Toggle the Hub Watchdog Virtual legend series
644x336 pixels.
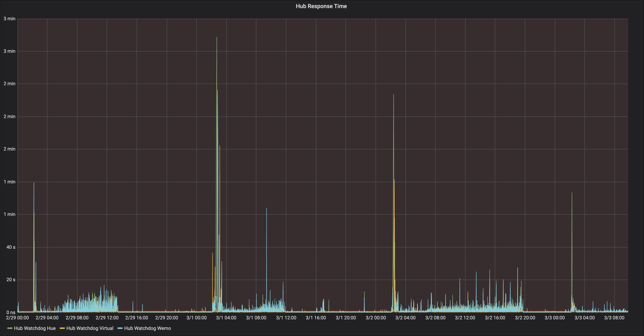[90, 328]
